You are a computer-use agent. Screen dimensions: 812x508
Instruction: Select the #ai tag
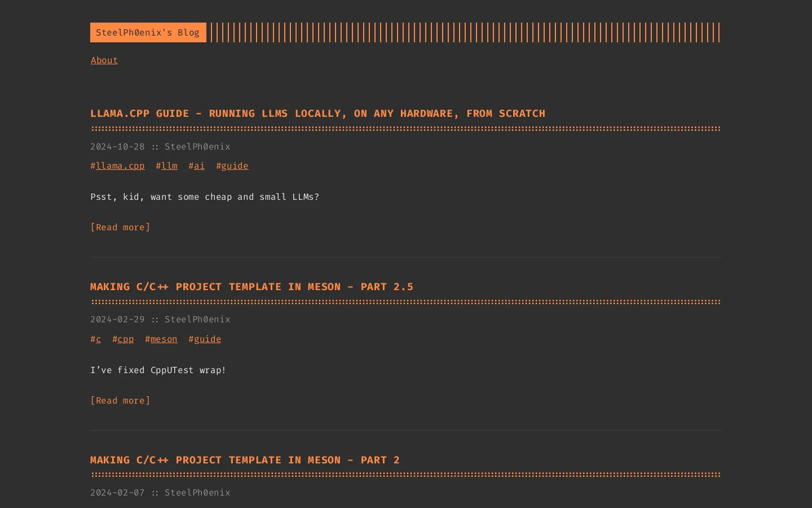199,166
